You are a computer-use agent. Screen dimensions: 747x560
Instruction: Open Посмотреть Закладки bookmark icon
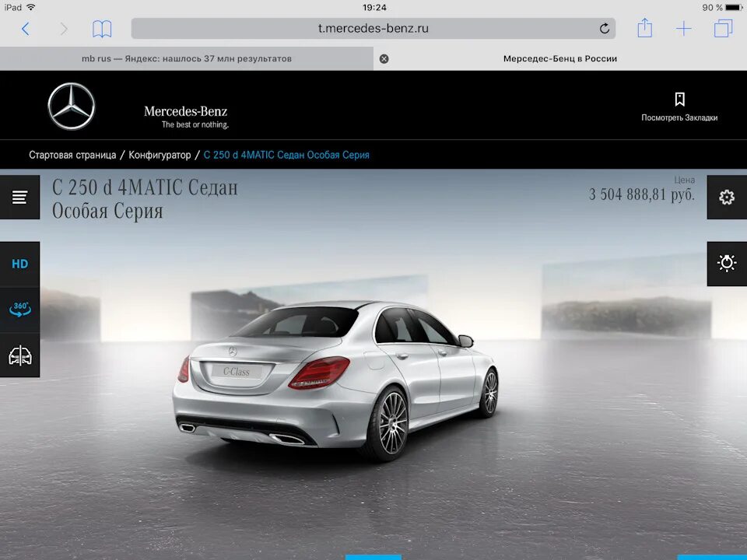[679, 99]
